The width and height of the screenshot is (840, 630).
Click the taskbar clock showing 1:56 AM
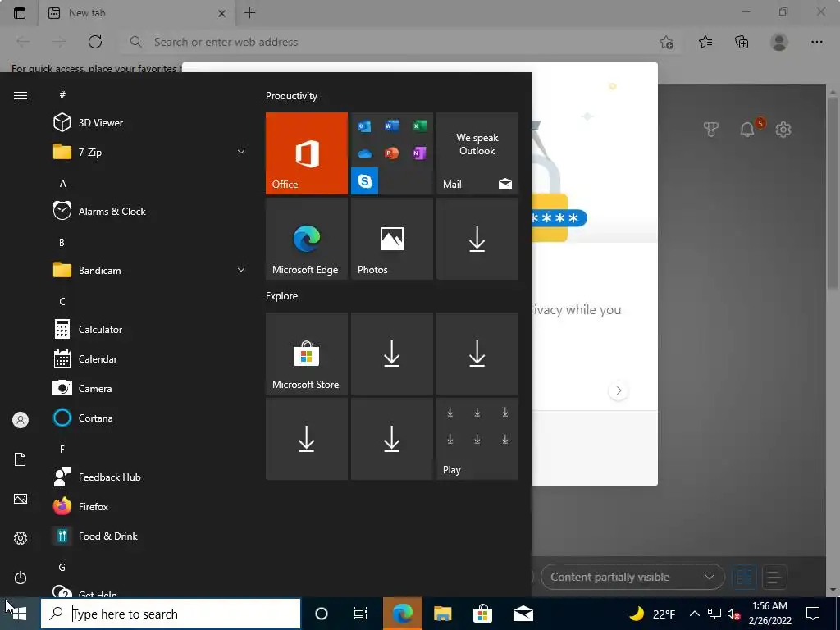point(769,614)
